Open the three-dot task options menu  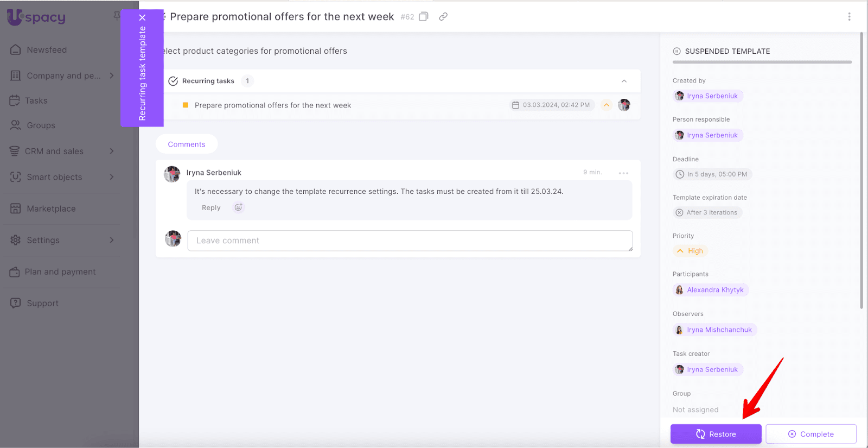pos(849,17)
